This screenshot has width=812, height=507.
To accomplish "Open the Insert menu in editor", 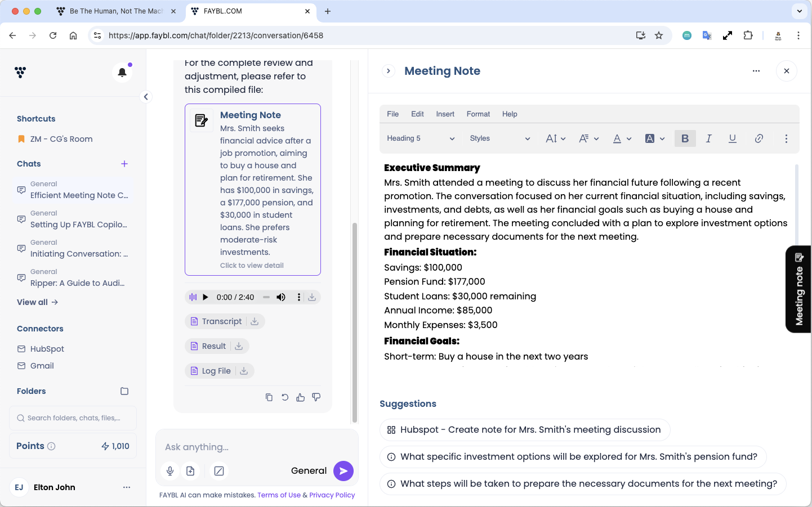I will [x=445, y=114].
